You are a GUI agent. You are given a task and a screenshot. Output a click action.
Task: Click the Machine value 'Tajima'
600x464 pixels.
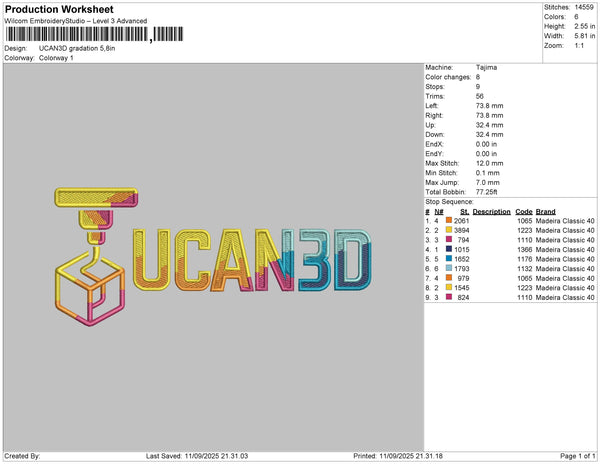click(486, 67)
